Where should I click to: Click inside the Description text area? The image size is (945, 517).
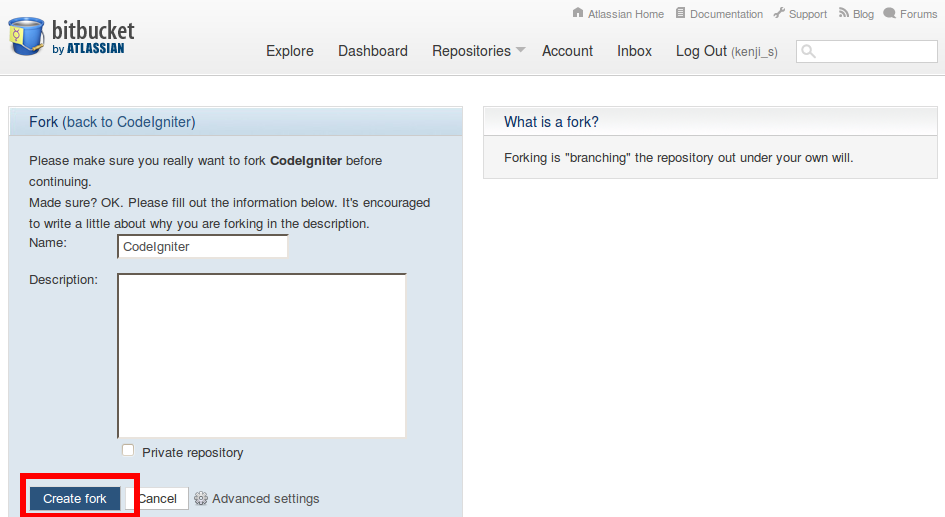coord(262,356)
